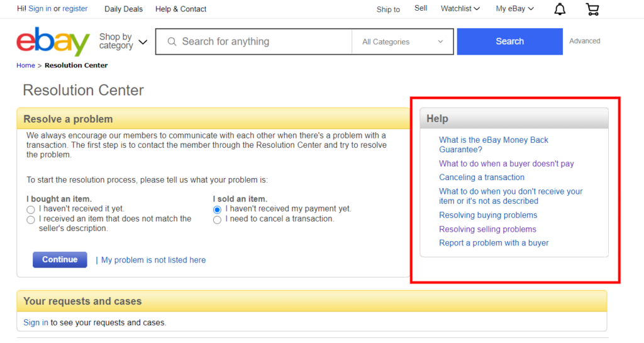Image resolution: width=644 pixels, height=343 pixels.
Task: Go to Home breadcrumb link
Action: pos(25,65)
